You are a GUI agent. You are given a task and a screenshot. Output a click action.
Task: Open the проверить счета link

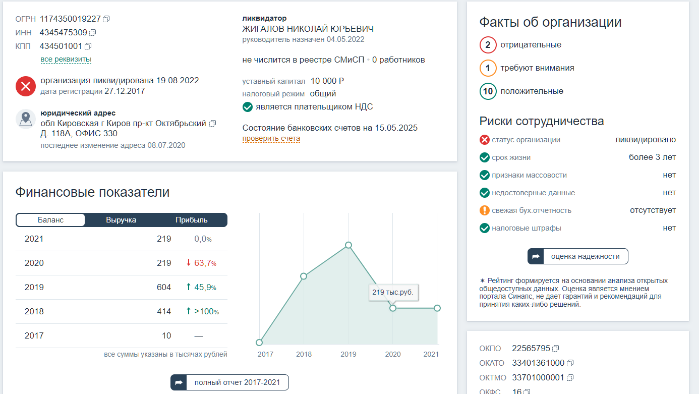(271, 139)
